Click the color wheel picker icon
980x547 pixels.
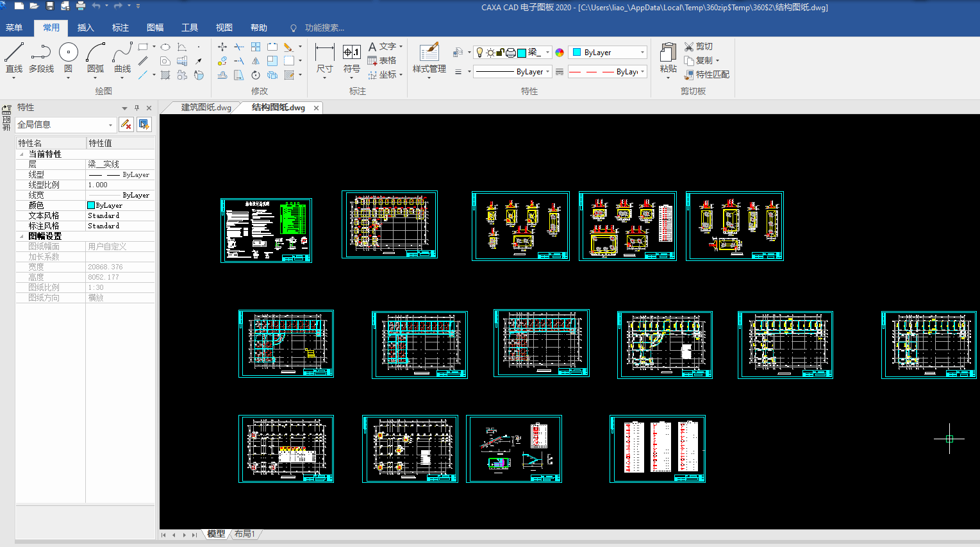click(x=560, y=53)
